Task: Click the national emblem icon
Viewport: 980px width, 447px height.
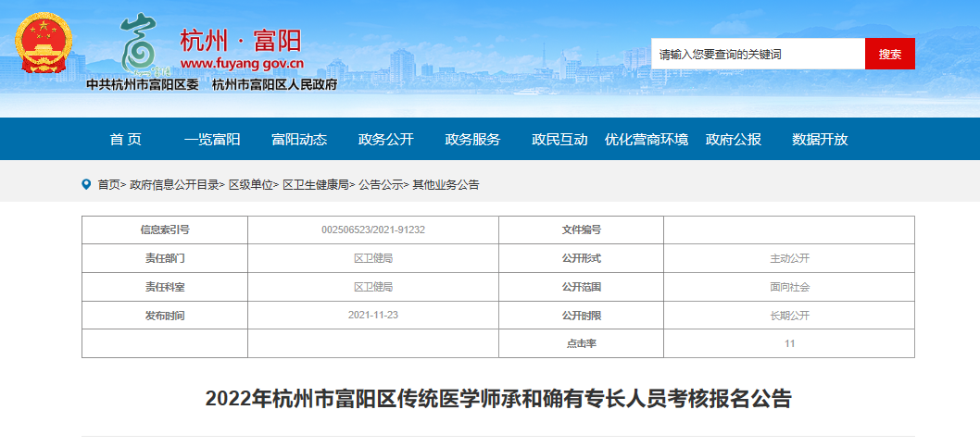Action: 44,43
